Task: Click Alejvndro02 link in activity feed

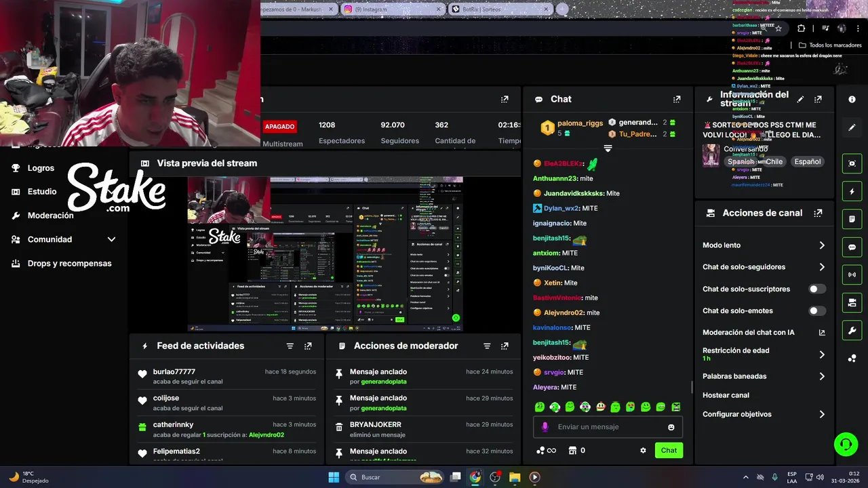Action: click(x=267, y=434)
